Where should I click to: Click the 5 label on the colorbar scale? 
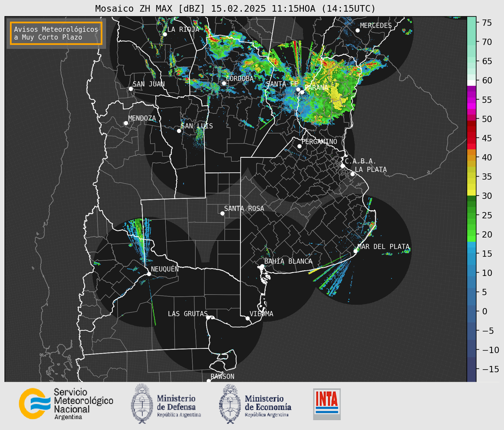pos(484,292)
